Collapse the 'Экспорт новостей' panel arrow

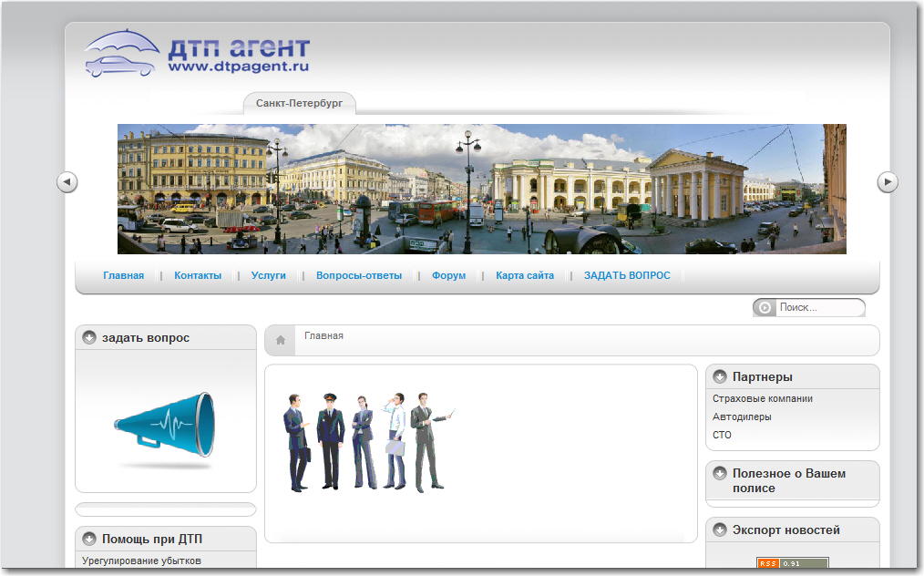click(720, 530)
